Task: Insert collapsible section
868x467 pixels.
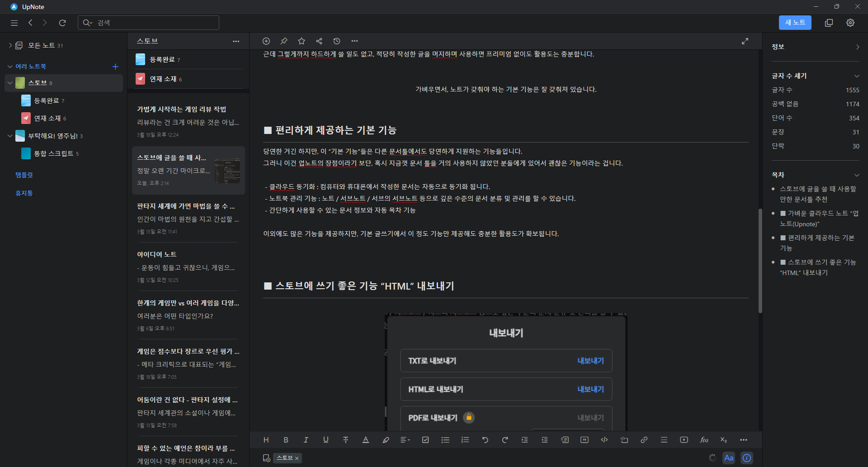Action: point(565,440)
